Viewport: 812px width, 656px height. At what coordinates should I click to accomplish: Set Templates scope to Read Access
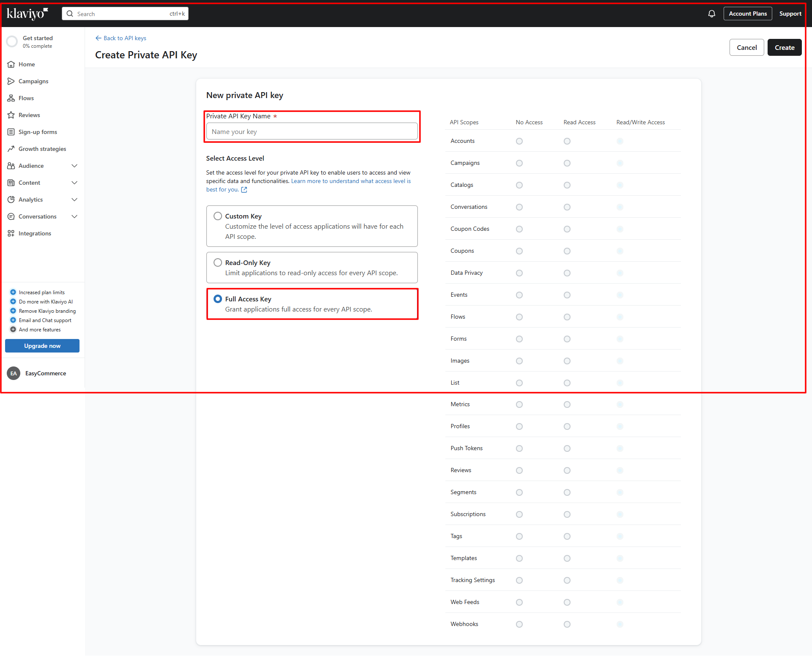click(x=567, y=558)
